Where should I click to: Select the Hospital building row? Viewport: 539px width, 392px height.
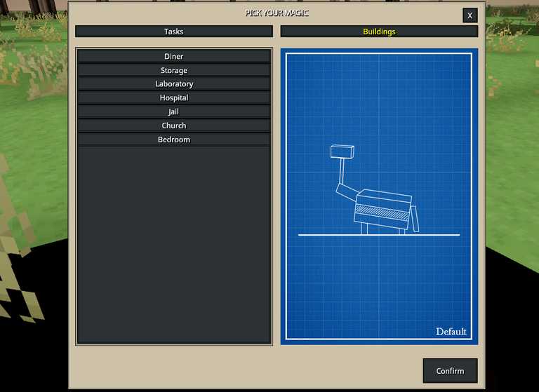[174, 98]
